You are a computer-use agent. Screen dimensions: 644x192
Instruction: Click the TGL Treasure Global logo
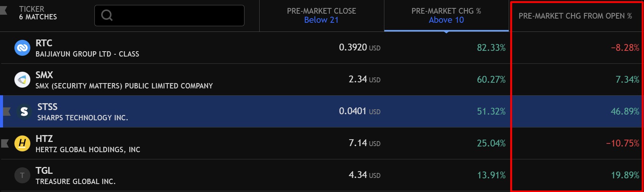(x=22, y=175)
